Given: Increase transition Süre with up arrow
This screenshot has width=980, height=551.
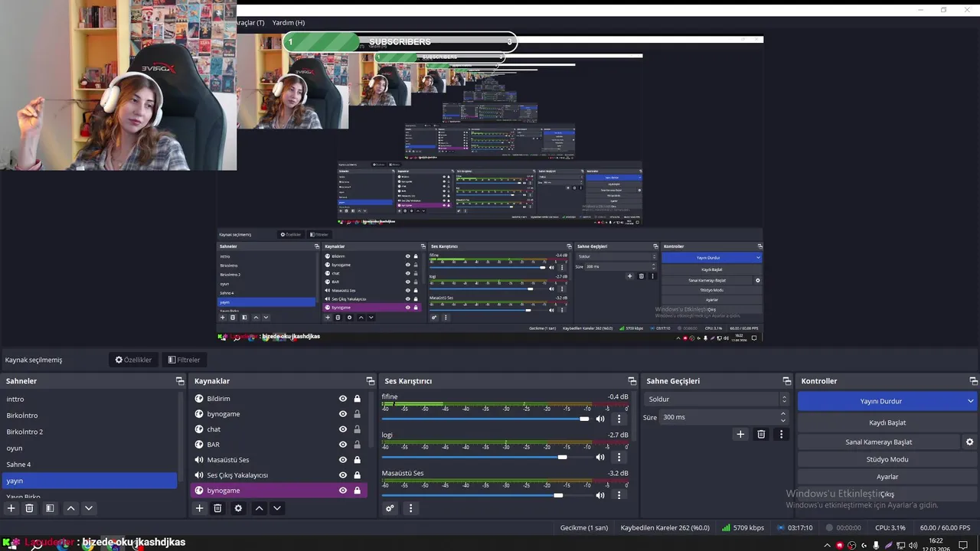Looking at the screenshot, I should (x=782, y=414).
